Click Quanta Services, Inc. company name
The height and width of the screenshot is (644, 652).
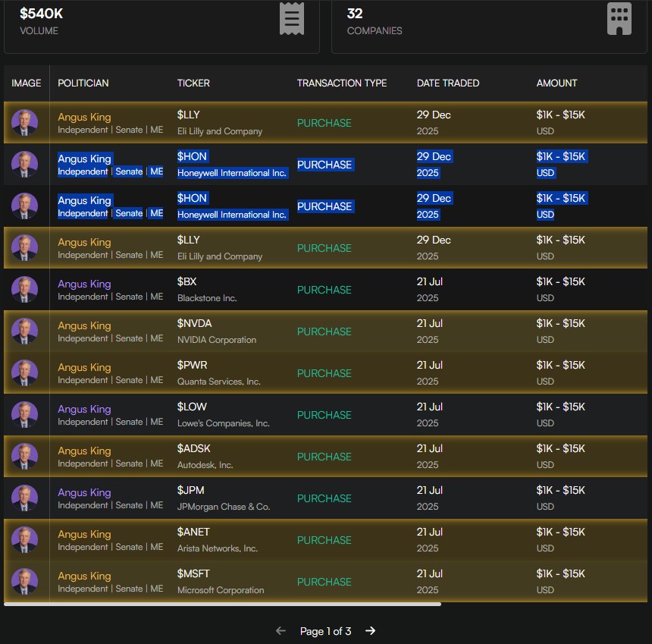[x=218, y=382]
